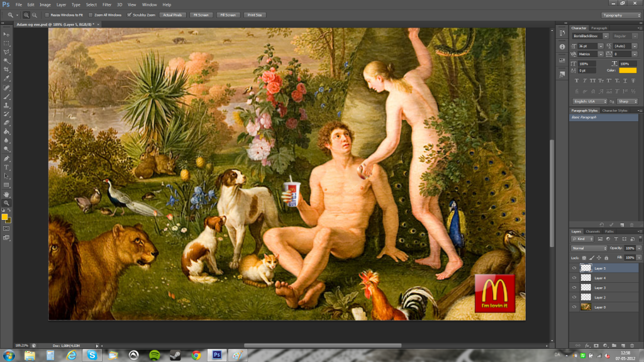Open the font size dropdown
Viewport: 644px width, 362px height.
pos(601,46)
